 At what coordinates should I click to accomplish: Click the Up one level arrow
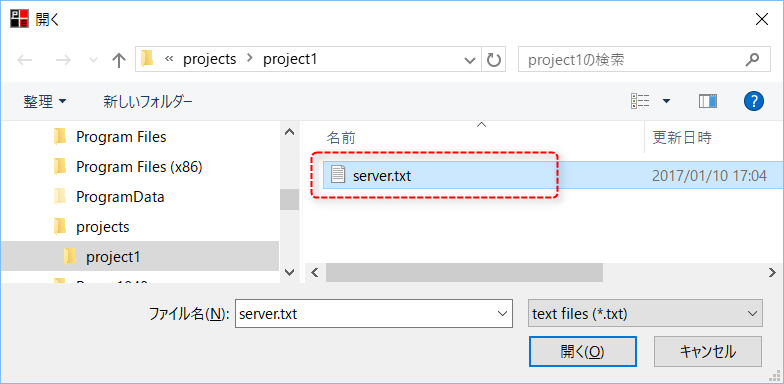(118, 60)
